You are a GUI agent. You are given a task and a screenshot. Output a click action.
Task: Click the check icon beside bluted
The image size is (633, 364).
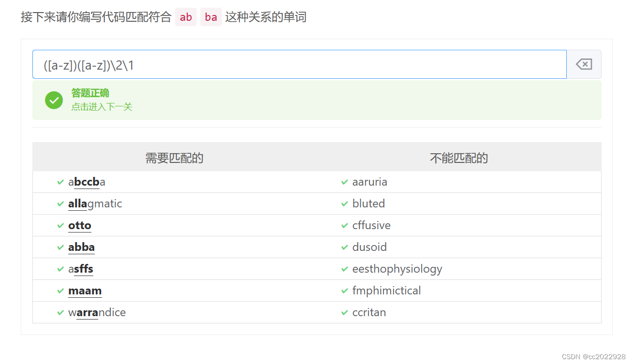[x=345, y=204]
